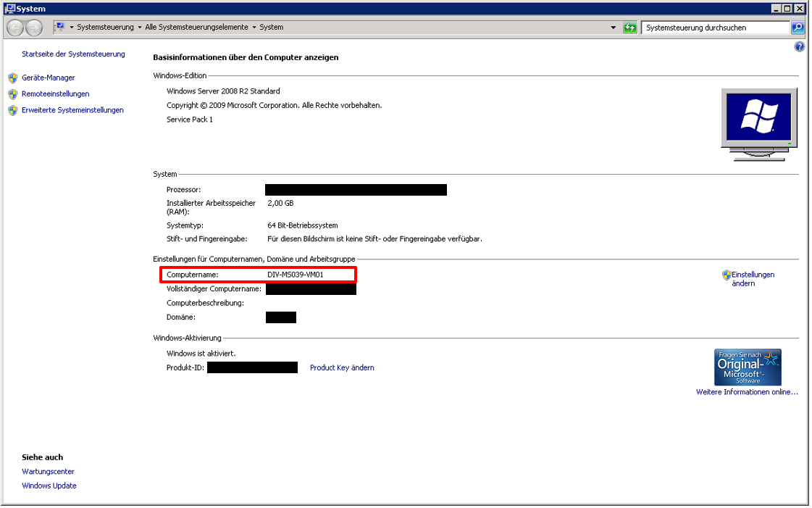Maximize the System window
Image resolution: width=812 pixels, height=508 pixels.
point(787,8)
